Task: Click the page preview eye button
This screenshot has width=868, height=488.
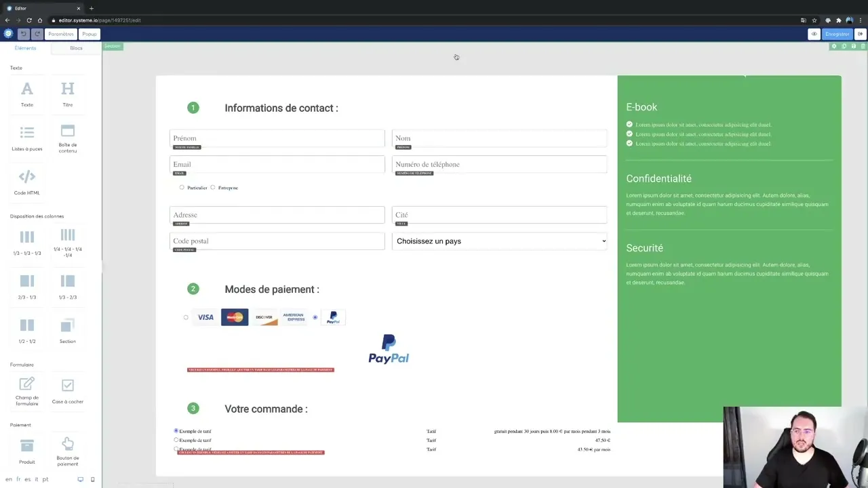Action: point(813,34)
